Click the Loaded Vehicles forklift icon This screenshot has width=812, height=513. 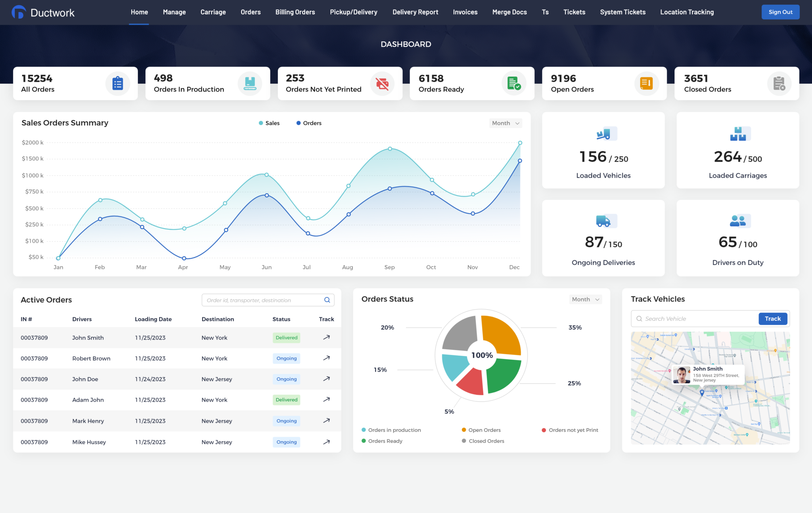(606, 134)
